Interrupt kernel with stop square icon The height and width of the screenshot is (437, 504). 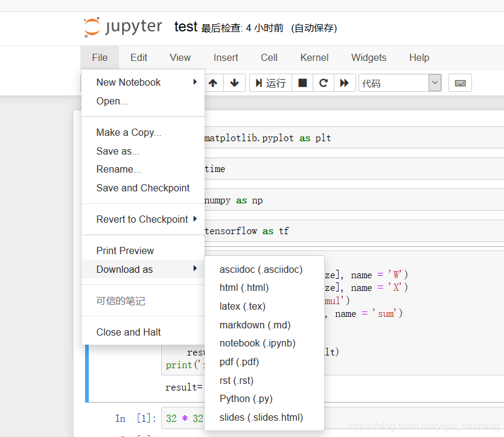pos(302,83)
